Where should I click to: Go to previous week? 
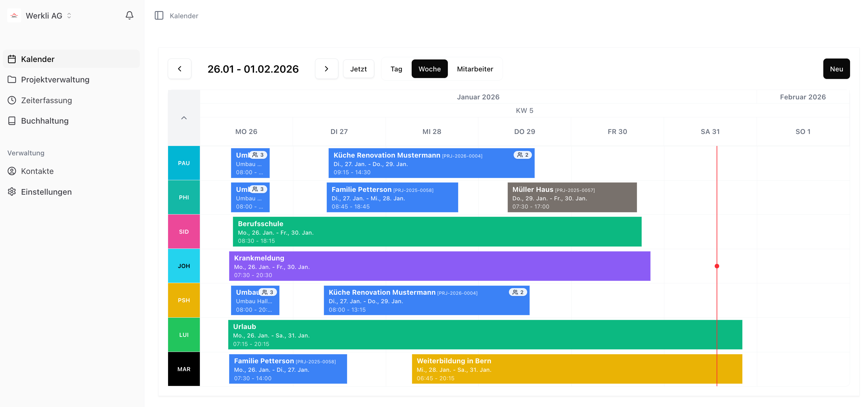click(x=180, y=69)
